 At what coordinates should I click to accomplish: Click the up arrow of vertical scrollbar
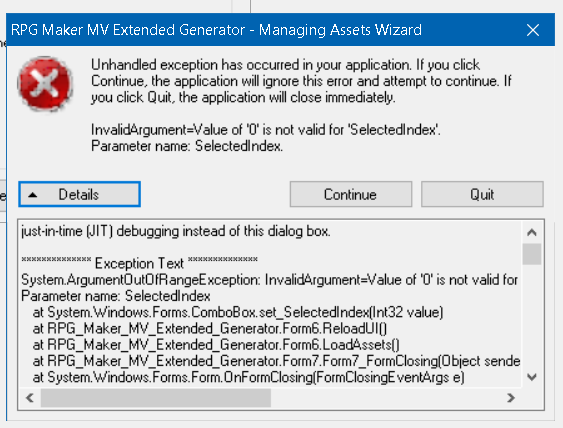pyautogui.click(x=532, y=232)
